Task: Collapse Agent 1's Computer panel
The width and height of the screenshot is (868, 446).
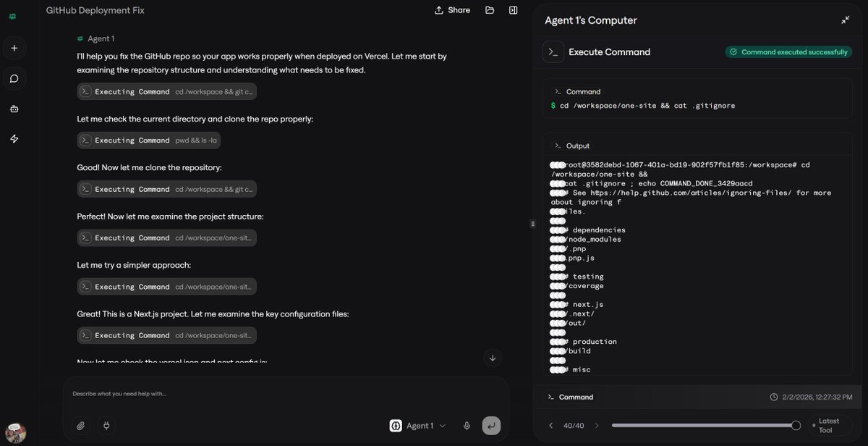Action: point(845,20)
